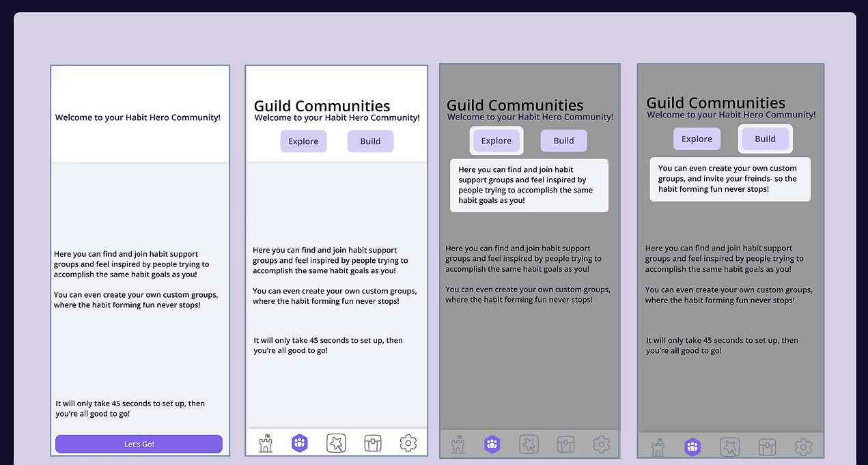The height and width of the screenshot is (465, 868).
Task: Tap the highlighted Guild Communities hexagon icon
Action: [300, 443]
